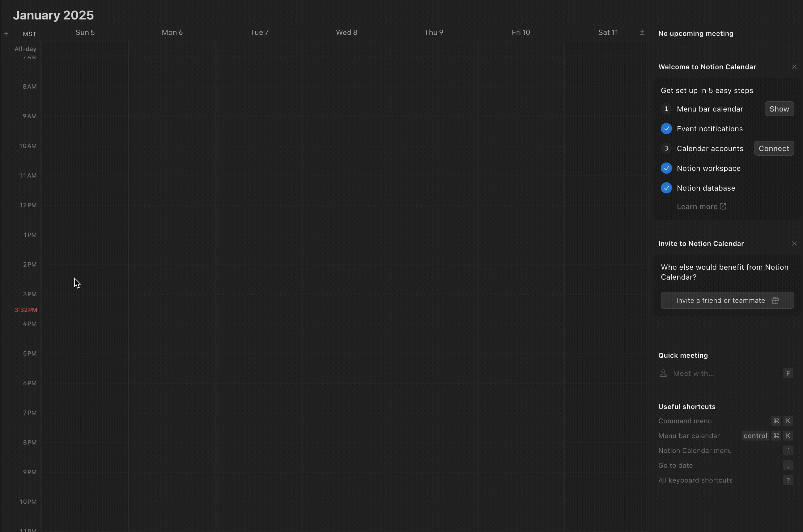Click the plus icon next to MST
This screenshot has height=532, width=803.
[x=6, y=34]
